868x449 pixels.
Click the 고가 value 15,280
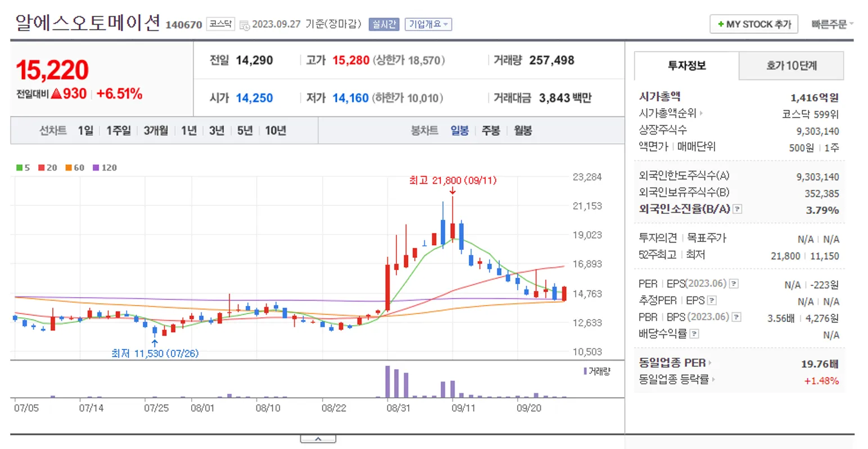pyautogui.click(x=351, y=60)
